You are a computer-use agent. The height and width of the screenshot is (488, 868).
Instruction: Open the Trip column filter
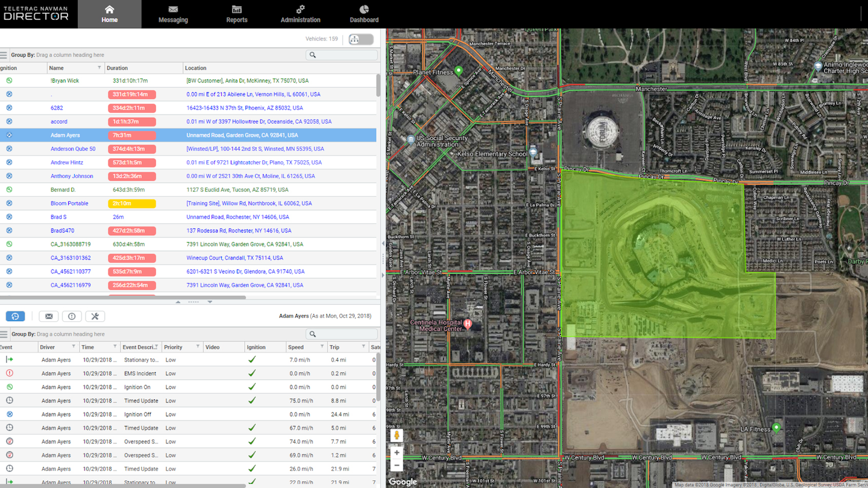[x=363, y=347]
